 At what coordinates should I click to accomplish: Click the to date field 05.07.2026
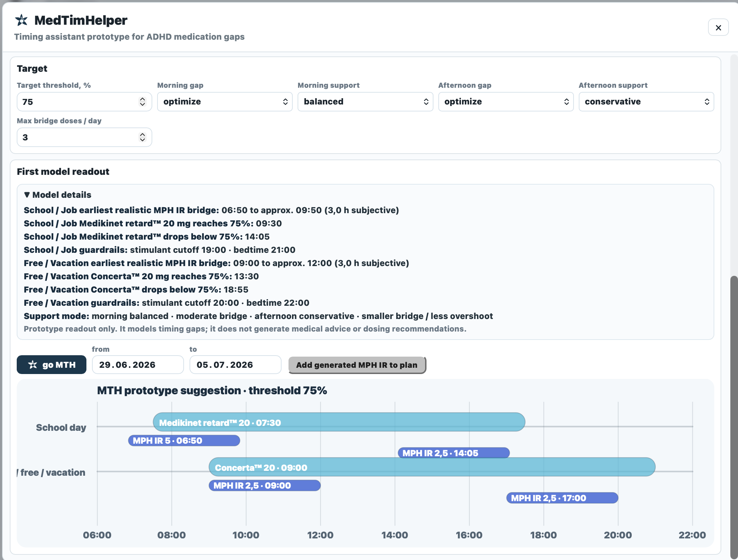[235, 365]
